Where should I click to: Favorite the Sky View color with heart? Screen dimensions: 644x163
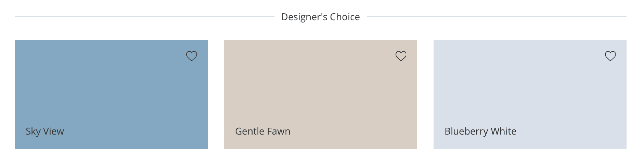[x=191, y=56]
